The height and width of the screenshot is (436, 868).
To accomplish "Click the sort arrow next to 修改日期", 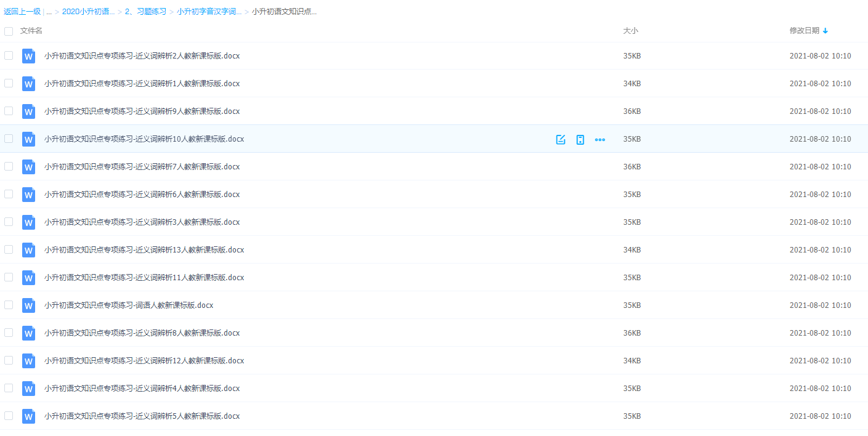I will (x=825, y=31).
